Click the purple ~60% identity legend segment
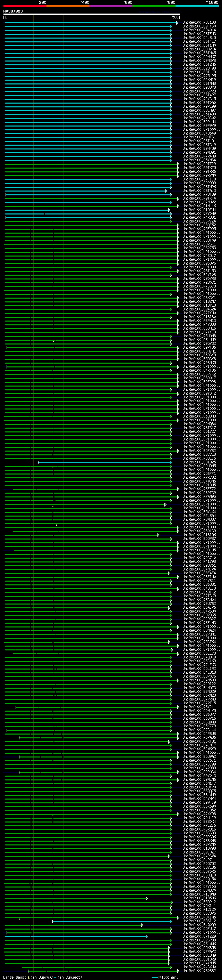Image resolution: width=222 pixels, height=980 pixels. click(111, 6)
